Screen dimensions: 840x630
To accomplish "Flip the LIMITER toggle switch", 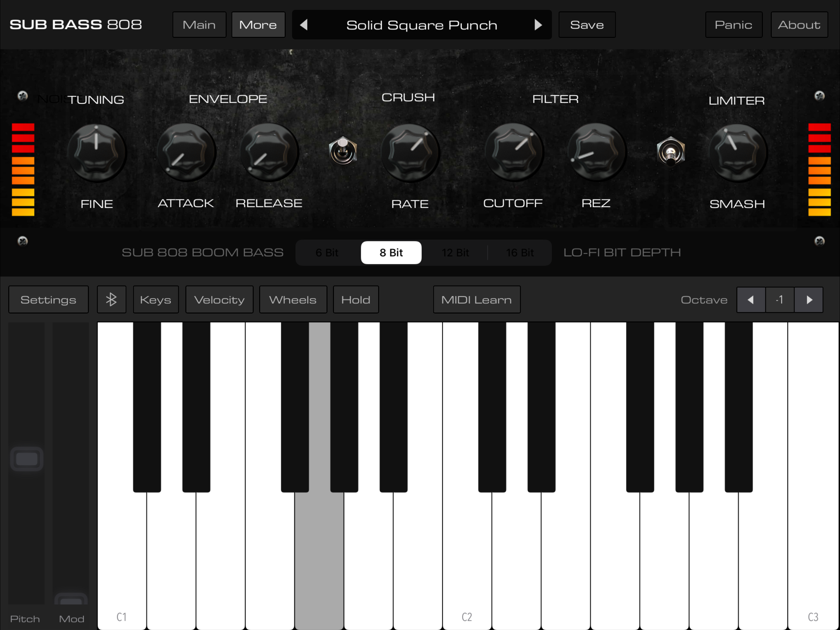I will point(671,152).
